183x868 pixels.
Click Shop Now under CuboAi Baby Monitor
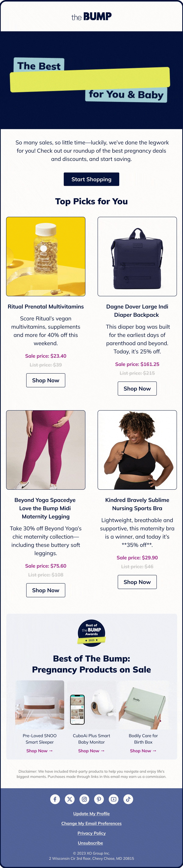tap(91, 751)
